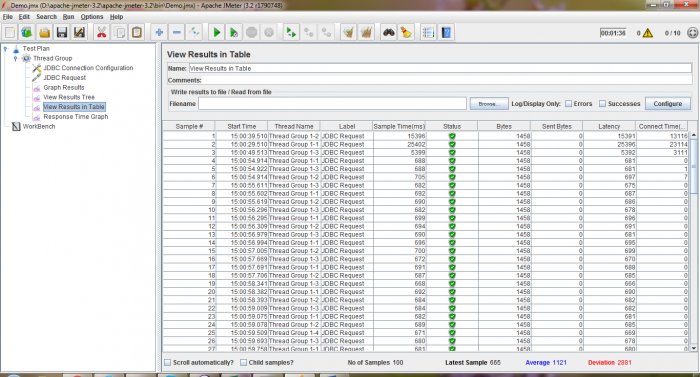Click the Shutdown threads icon

(269, 33)
